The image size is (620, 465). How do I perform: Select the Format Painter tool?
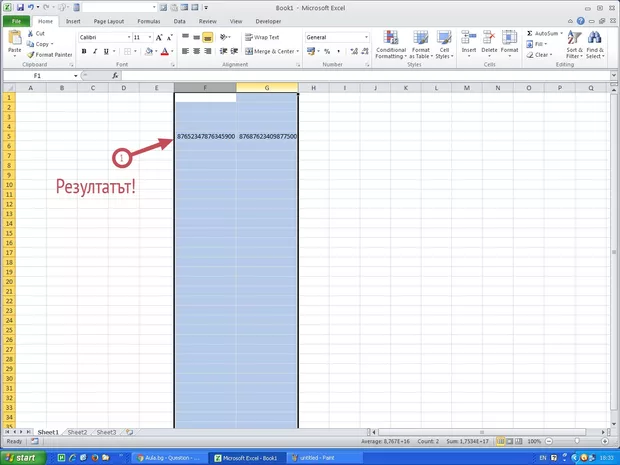[50, 55]
